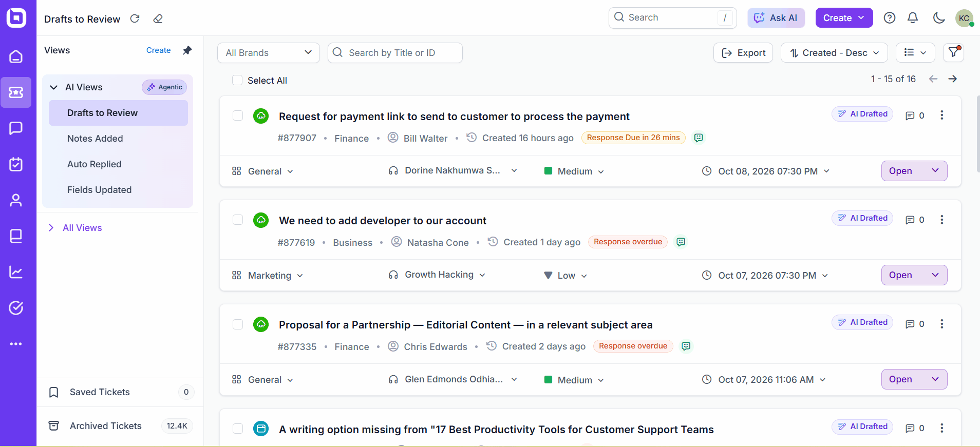Refresh the Drafts to Review list

(x=135, y=19)
